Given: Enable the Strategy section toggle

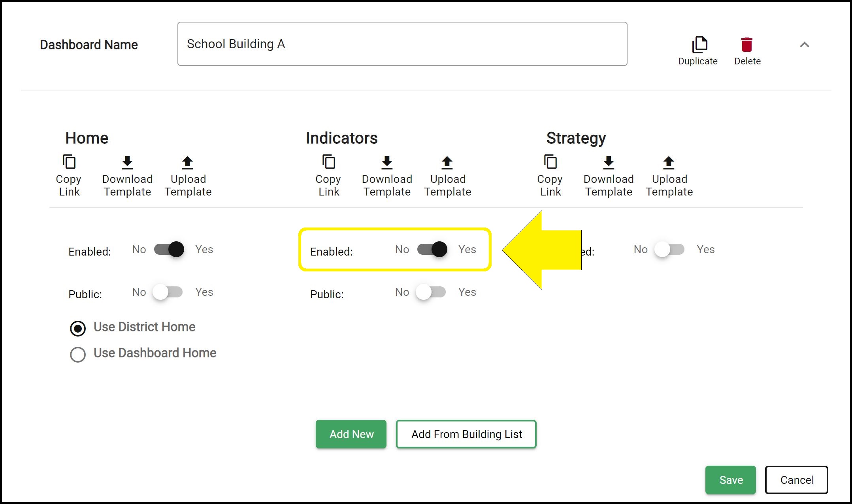Looking at the screenshot, I should point(669,249).
